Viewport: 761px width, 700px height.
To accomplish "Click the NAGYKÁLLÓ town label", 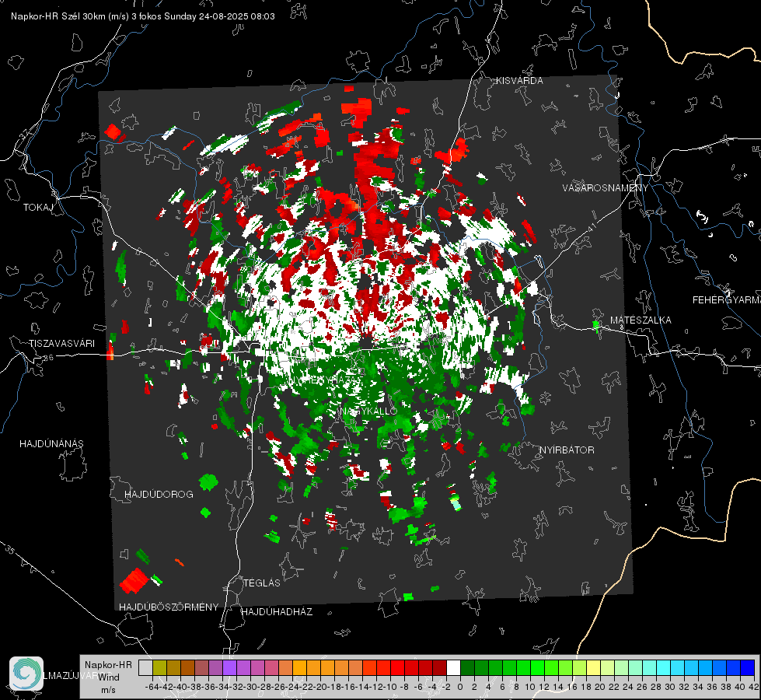I will [368, 411].
